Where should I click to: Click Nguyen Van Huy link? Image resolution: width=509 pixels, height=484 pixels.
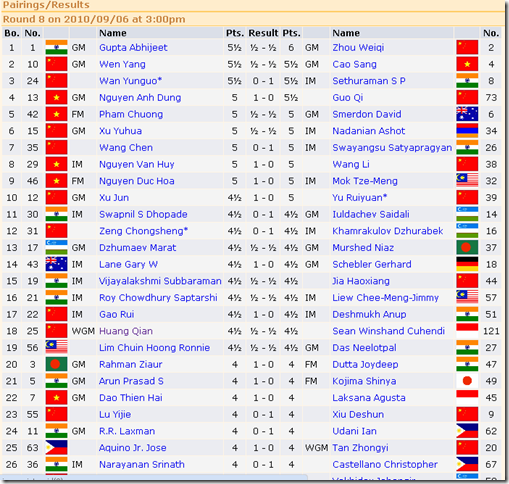click(137, 164)
